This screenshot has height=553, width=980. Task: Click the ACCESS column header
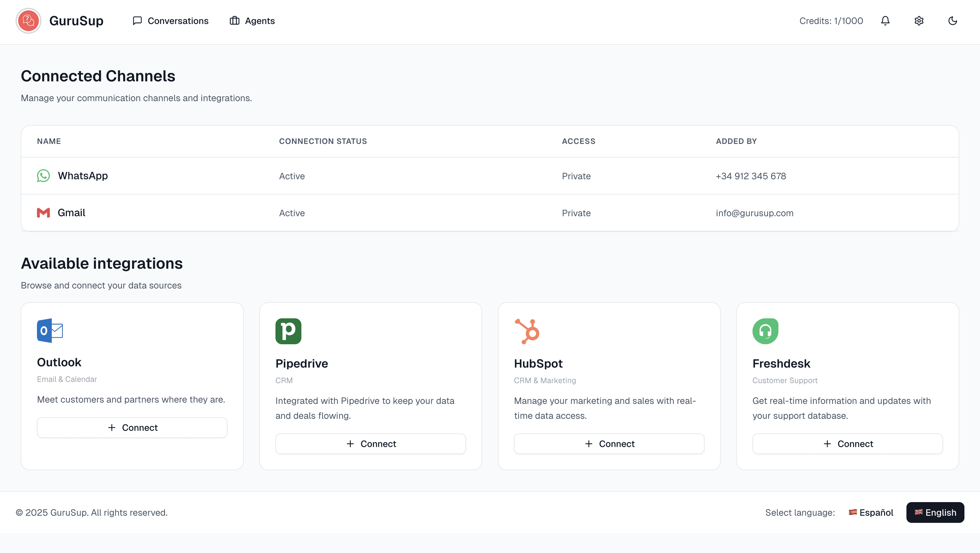[x=579, y=141]
